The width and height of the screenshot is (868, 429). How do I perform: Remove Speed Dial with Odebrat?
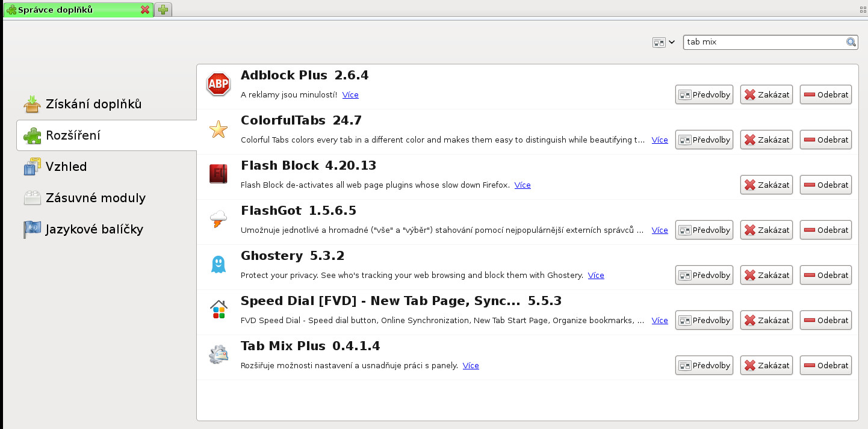(826, 320)
